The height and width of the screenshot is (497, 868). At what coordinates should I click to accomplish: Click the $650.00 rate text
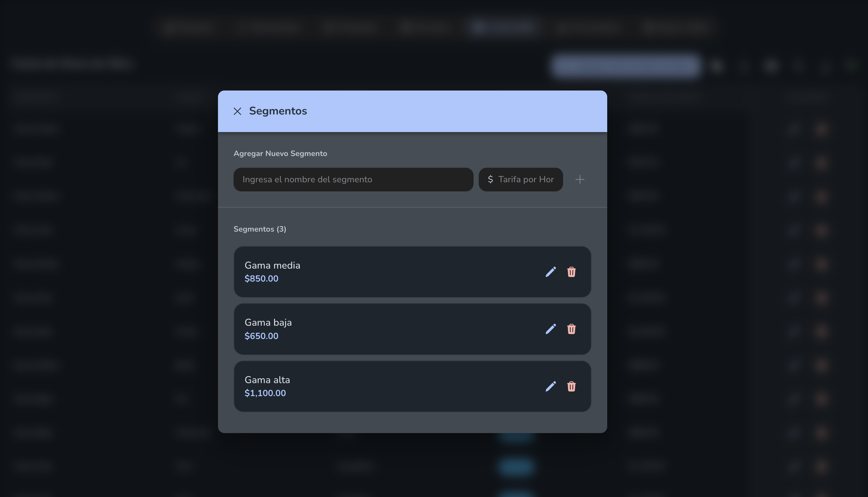coord(261,336)
